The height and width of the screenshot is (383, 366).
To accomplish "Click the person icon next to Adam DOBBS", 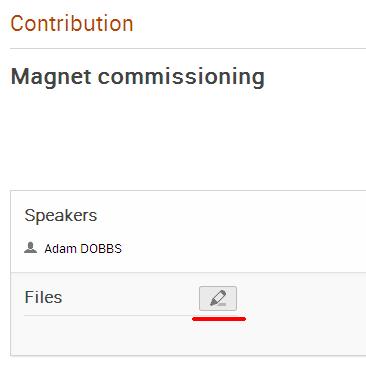I will (x=30, y=248).
